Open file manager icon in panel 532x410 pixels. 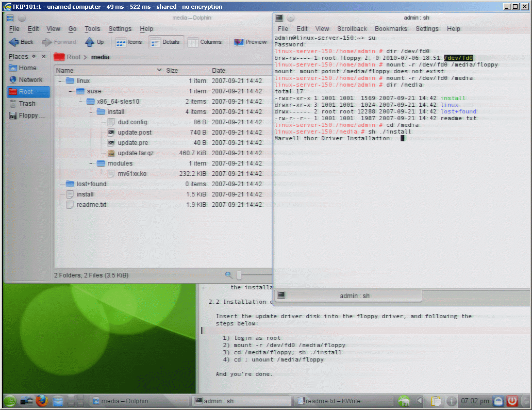pyautogui.click(x=58, y=401)
